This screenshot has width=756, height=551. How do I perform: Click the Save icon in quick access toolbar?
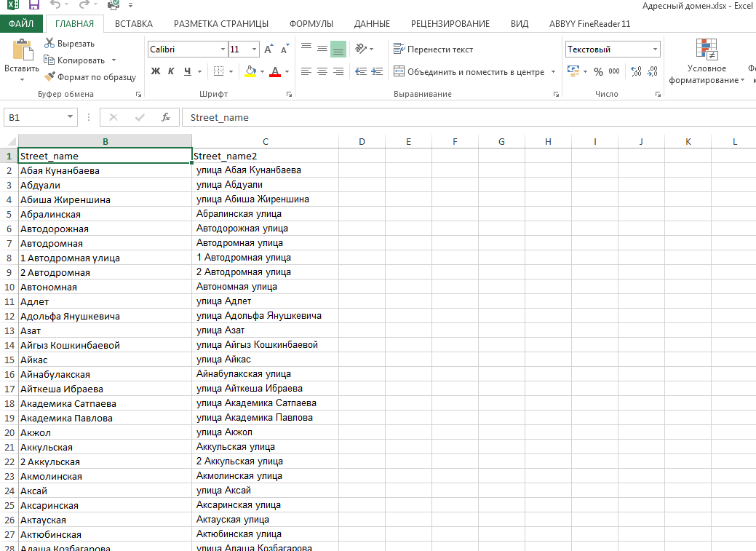pyautogui.click(x=34, y=5)
